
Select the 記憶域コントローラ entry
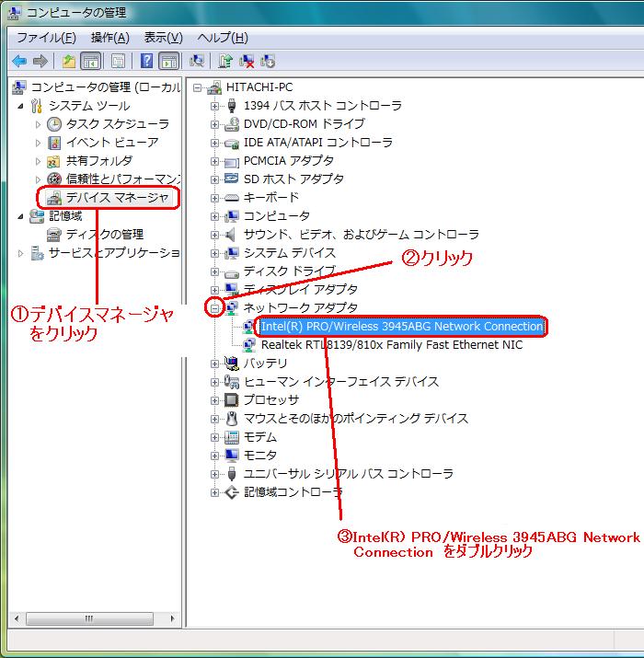point(293,492)
